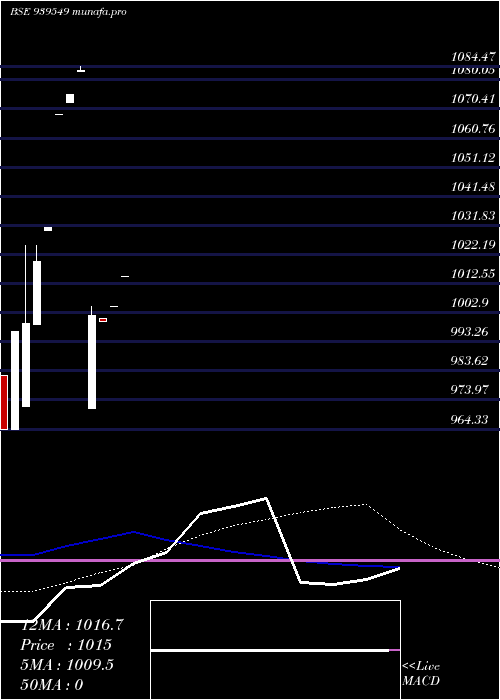Viewport: 500px width, 700px height.
Task: Click the tall white candle reaching 1002.9
Action: 92,362
